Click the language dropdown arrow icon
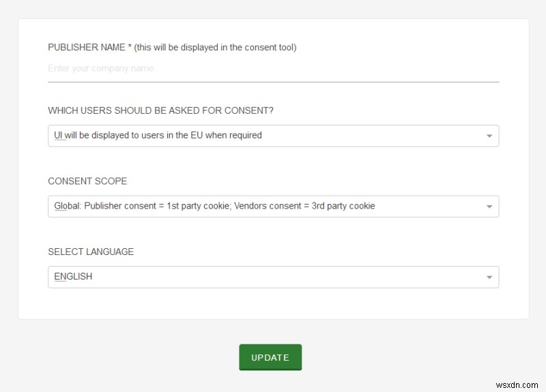546x392 pixels. [489, 277]
